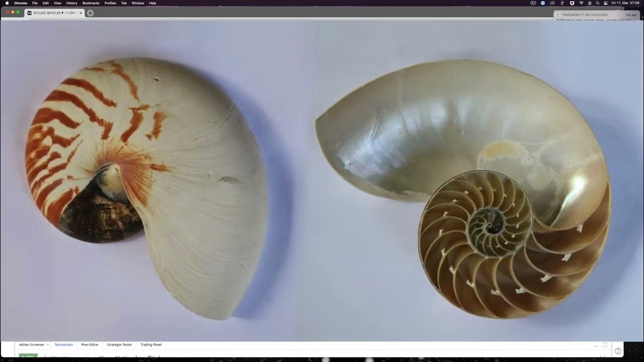Maximize the bottom panel
Screen dimensions: 644x362
[605, 345]
